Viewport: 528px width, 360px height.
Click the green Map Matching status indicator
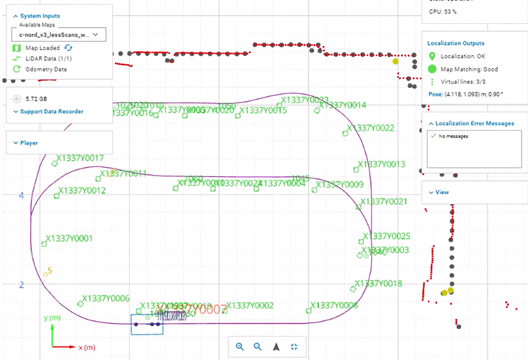pos(432,69)
